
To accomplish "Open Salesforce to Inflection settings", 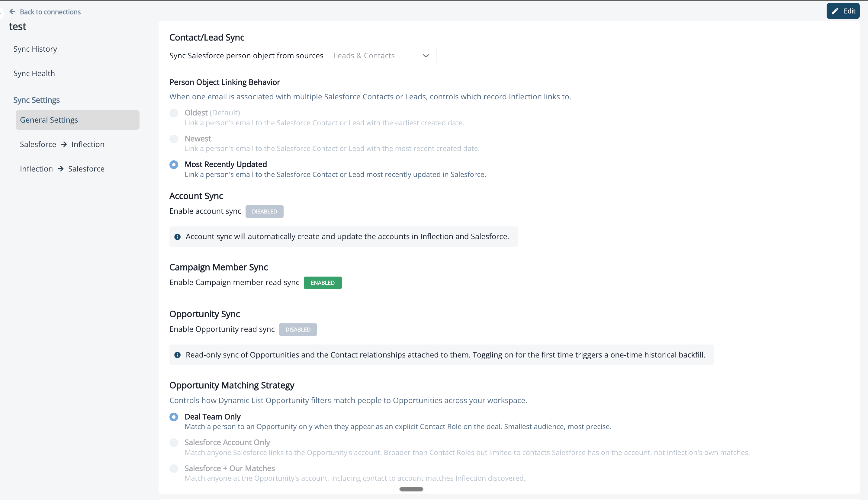I will coord(62,144).
